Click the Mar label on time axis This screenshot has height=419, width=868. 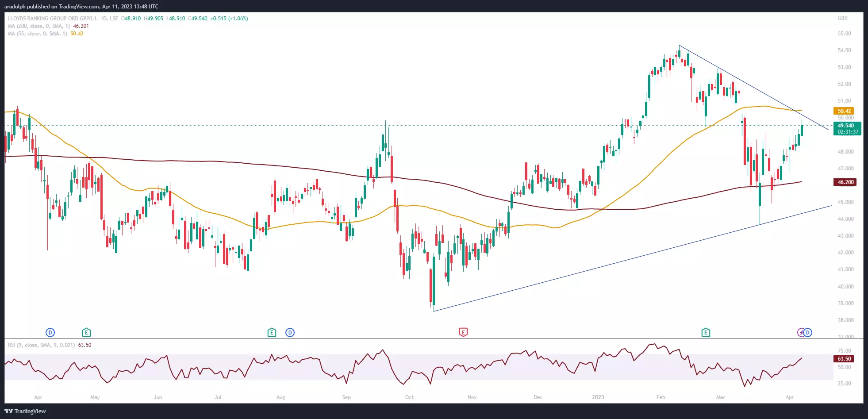[720, 397]
